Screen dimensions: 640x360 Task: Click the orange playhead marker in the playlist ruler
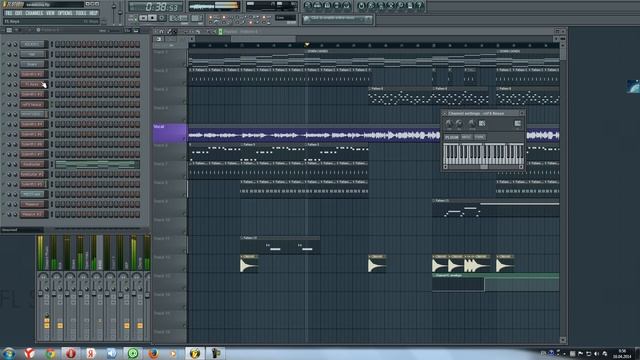307,45
